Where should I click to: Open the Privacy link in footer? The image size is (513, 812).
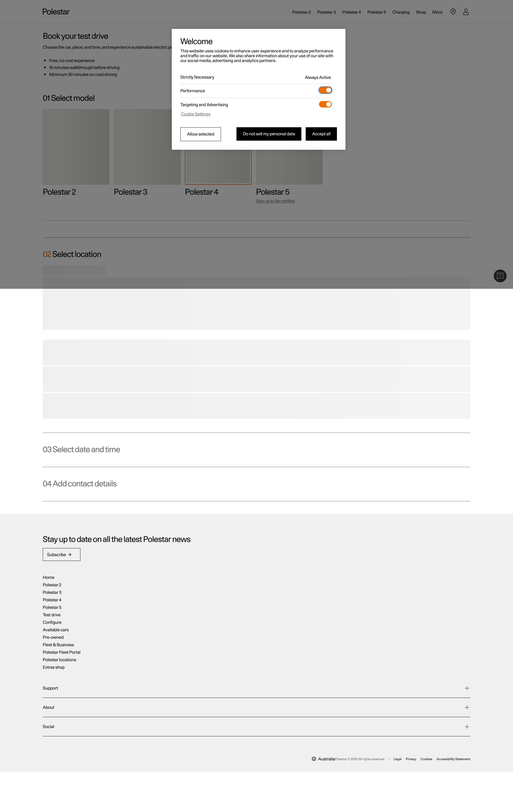point(411,759)
